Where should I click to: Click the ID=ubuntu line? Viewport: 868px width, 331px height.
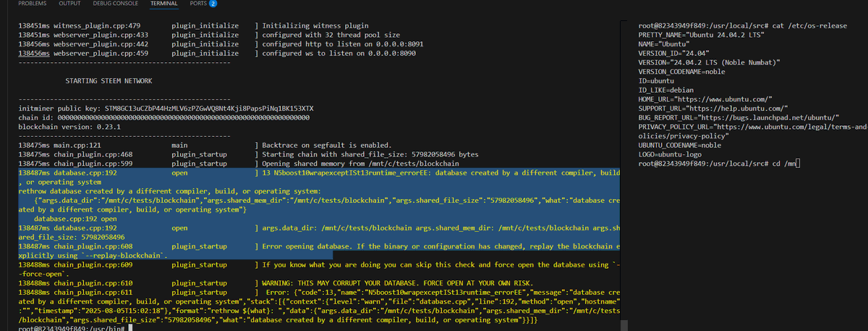[x=658, y=81]
